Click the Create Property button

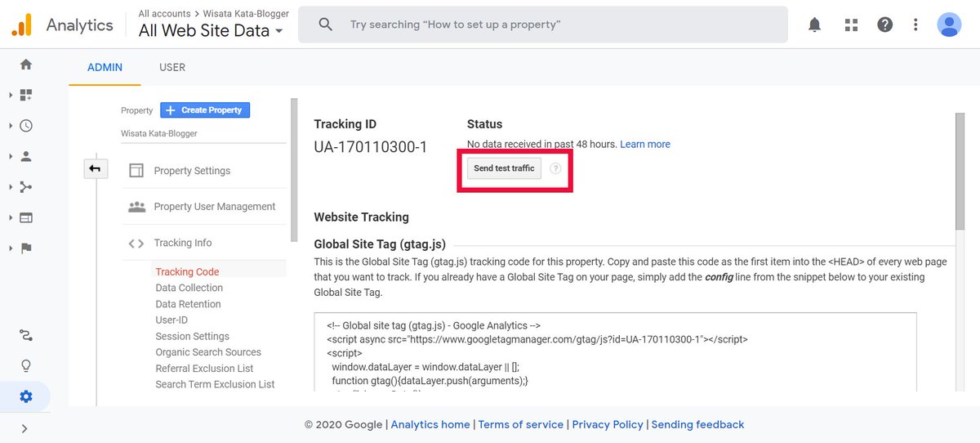pos(205,110)
